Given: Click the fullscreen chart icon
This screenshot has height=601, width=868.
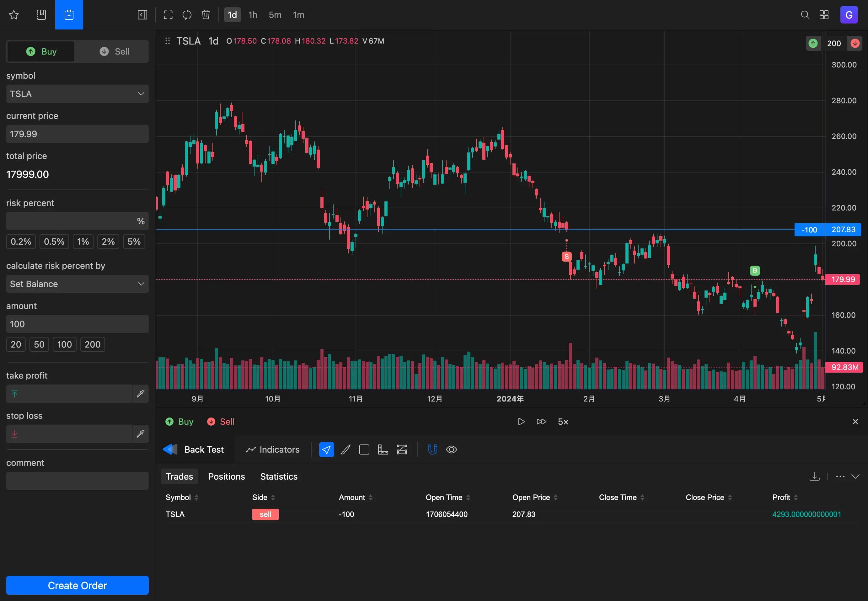Looking at the screenshot, I should click(x=168, y=15).
